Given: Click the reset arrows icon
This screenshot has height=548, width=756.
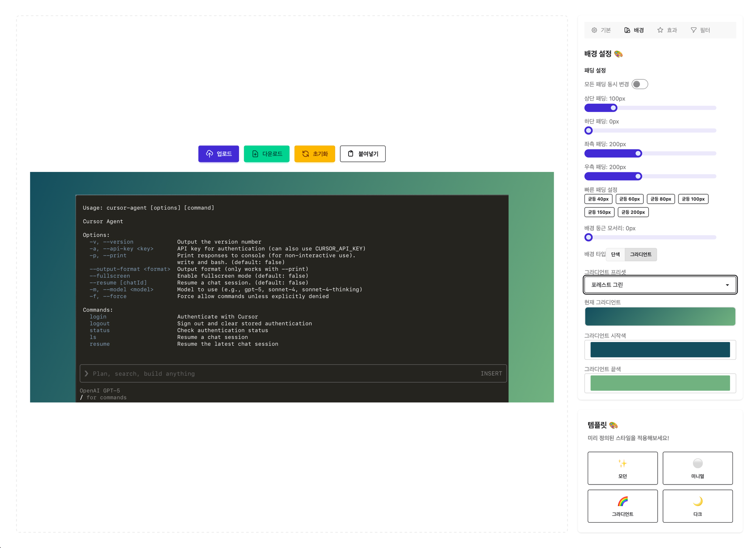Looking at the screenshot, I should point(305,154).
